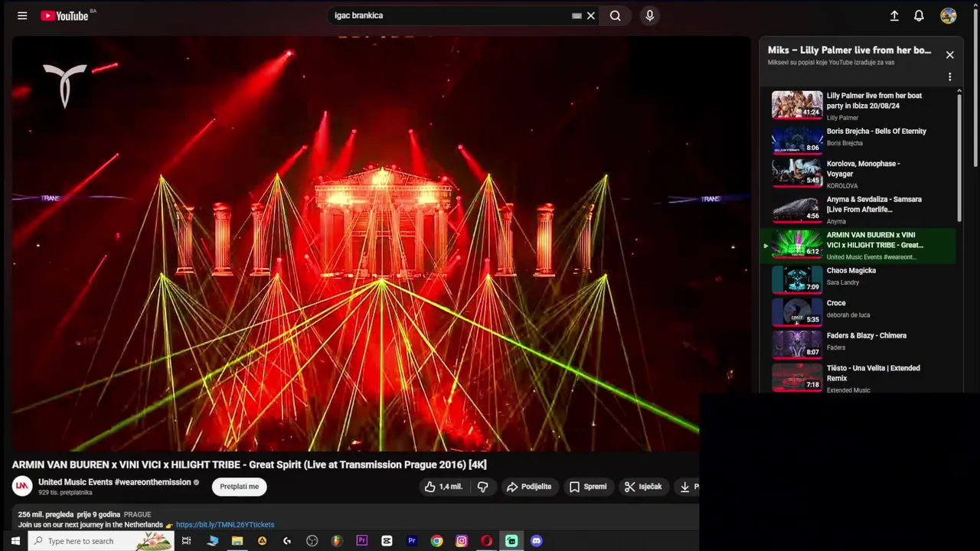Open Logitech G HUB taskbar icon
Viewport: 980px width, 551px height.
click(x=287, y=541)
